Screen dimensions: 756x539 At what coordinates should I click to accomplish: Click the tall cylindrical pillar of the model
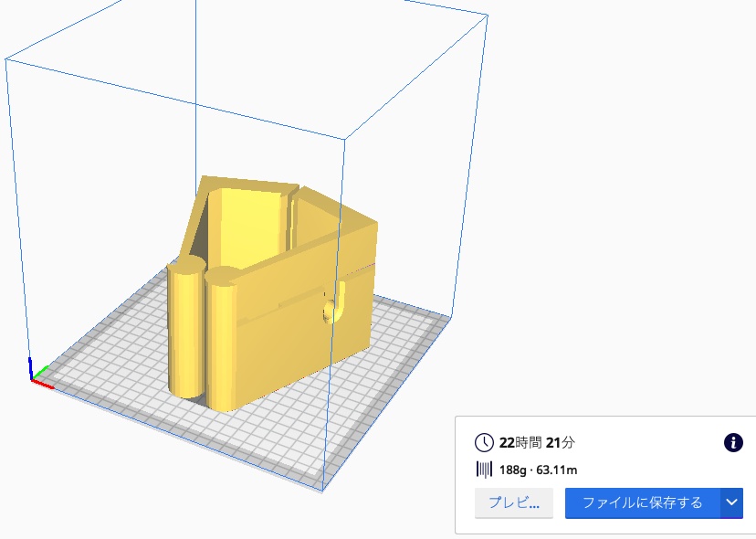click(x=187, y=329)
